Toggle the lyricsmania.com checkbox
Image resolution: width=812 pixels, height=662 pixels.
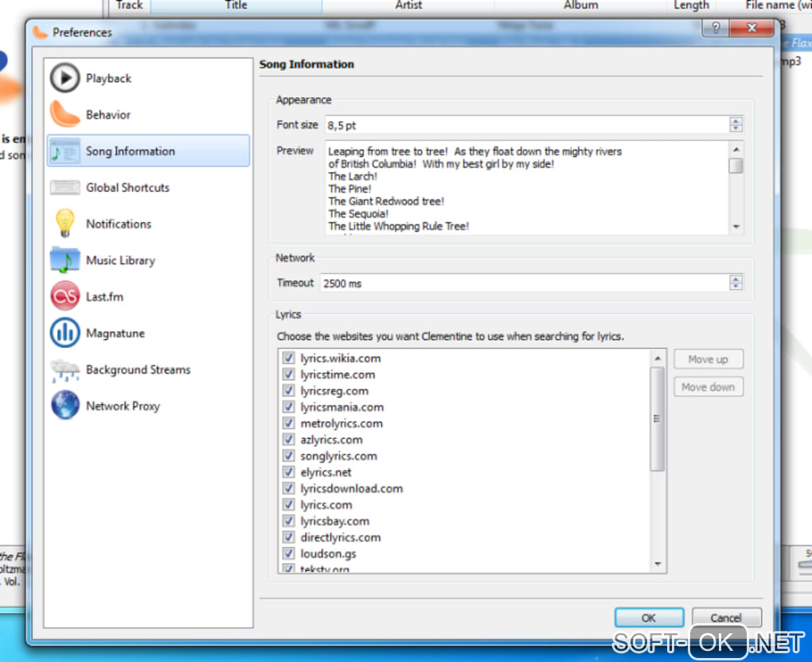point(288,406)
